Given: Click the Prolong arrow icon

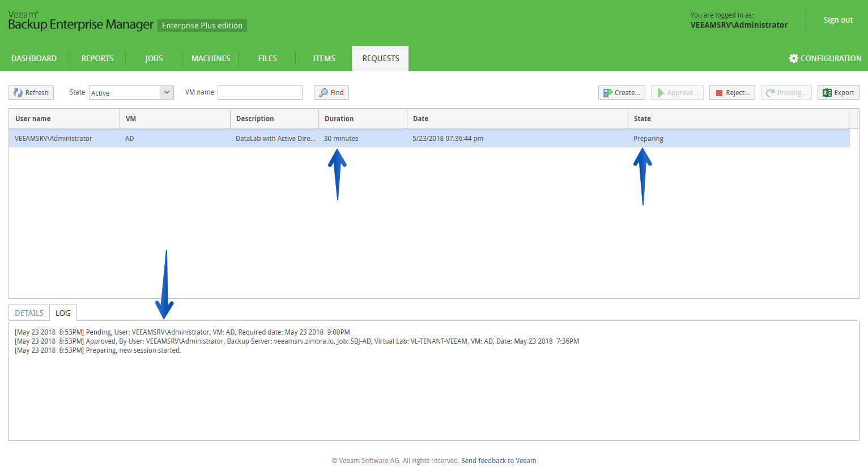Looking at the screenshot, I should pyautogui.click(x=770, y=93).
